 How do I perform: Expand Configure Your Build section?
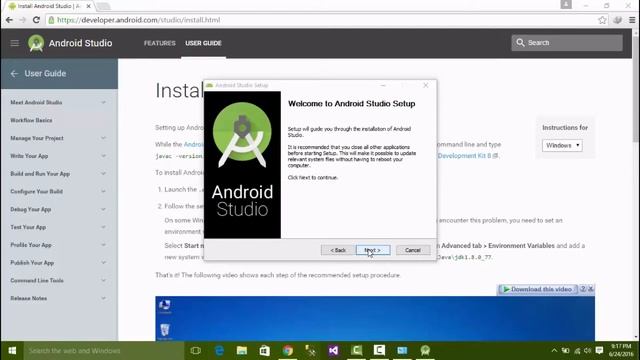(103, 191)
